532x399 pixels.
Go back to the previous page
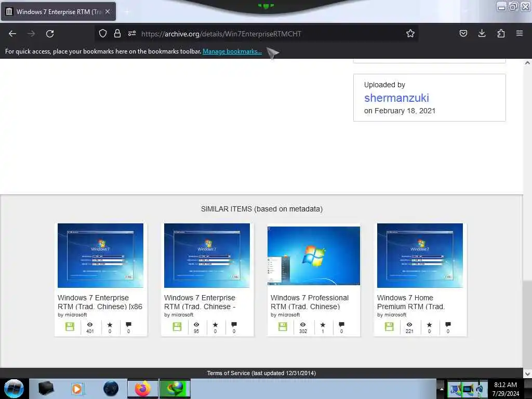click(12, 34)
